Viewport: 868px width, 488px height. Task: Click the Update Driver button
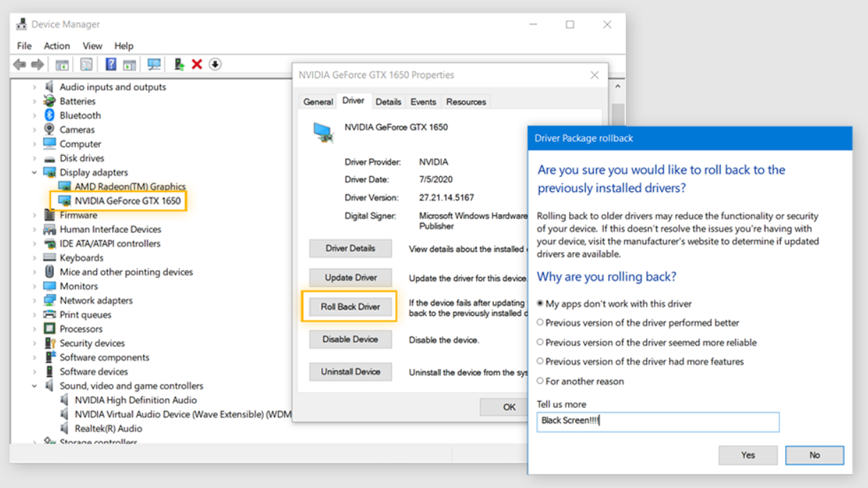pyautogui.click(x=350, y=278)
